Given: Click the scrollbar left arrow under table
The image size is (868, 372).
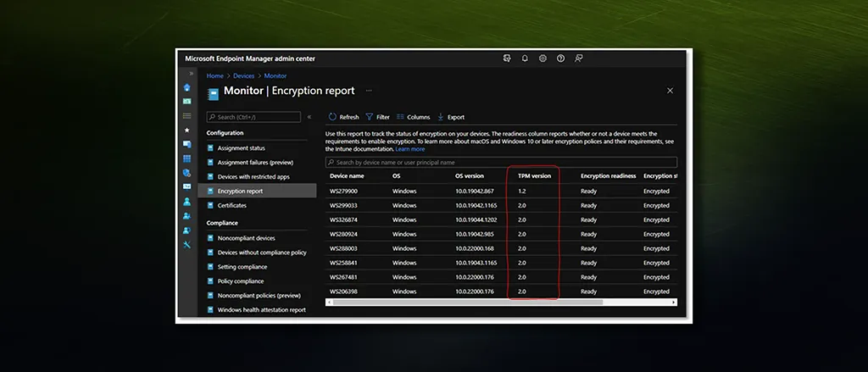Looking at the screenshot, I should click(x=329, y=303).
